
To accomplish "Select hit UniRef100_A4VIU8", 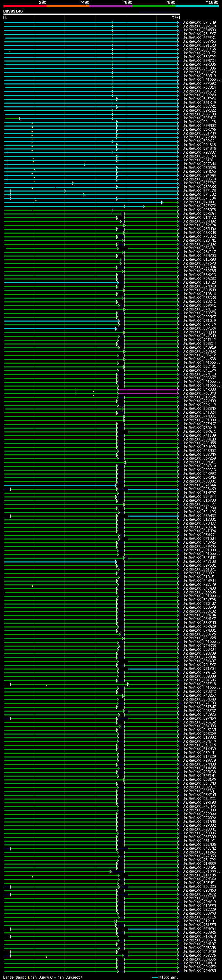I will pos(199,562).
